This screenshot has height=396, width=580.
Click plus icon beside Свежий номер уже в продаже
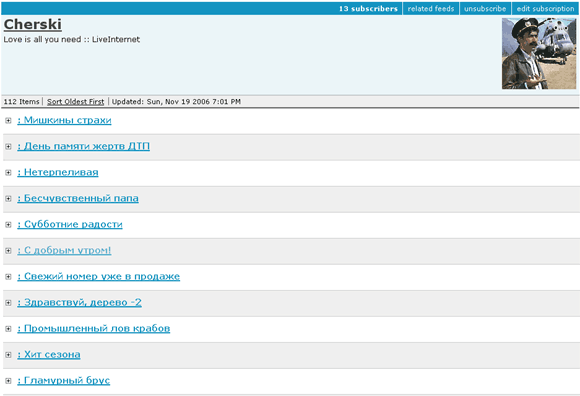[8, 277]
